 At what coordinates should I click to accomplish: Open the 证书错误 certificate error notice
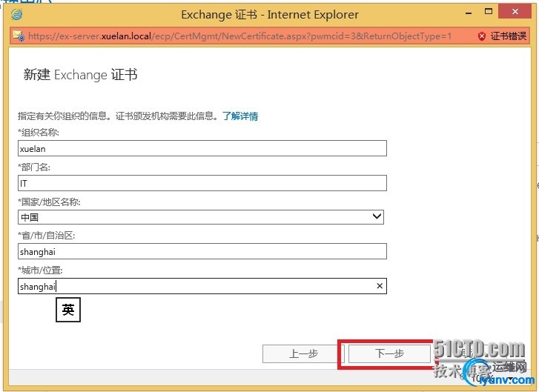[x=508, y=36]
